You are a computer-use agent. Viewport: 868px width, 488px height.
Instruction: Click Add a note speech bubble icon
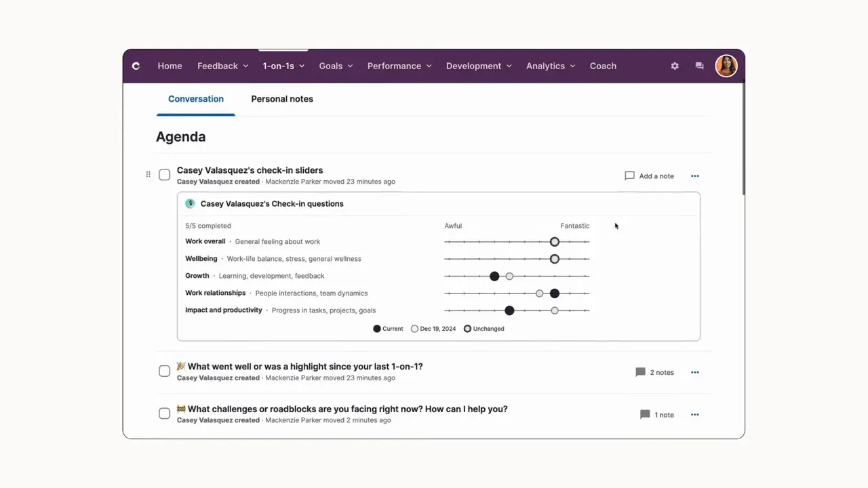coord(629,176)
